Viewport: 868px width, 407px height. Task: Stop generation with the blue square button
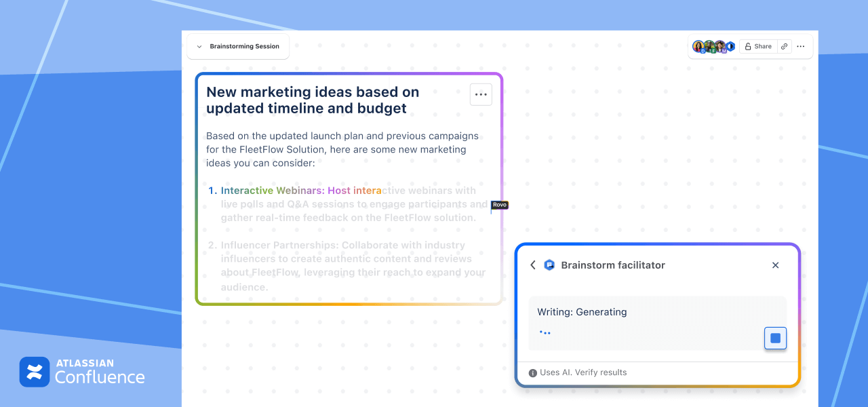tap(776, 338)
